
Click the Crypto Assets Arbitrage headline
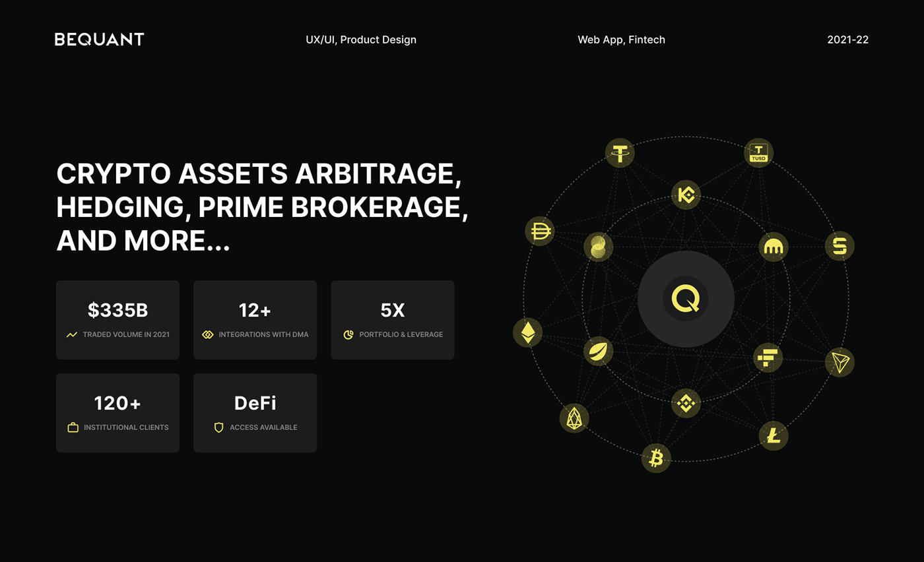click(262, 207)
